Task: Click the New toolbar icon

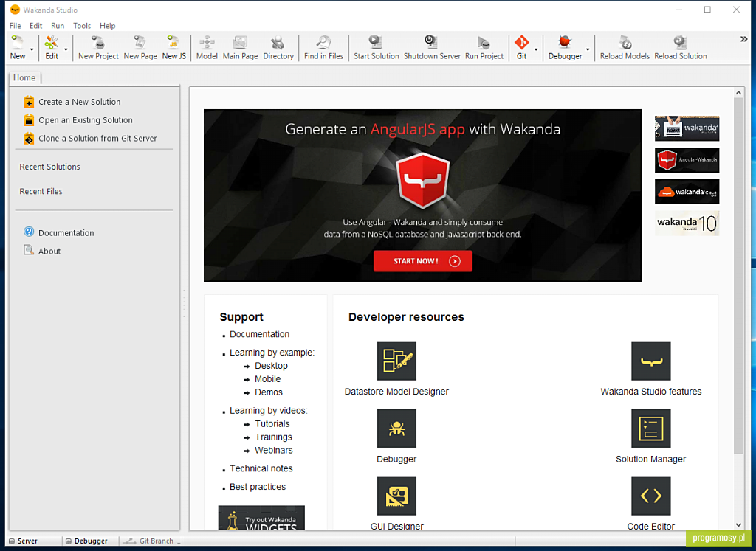Action: click(x=18, y=44)
